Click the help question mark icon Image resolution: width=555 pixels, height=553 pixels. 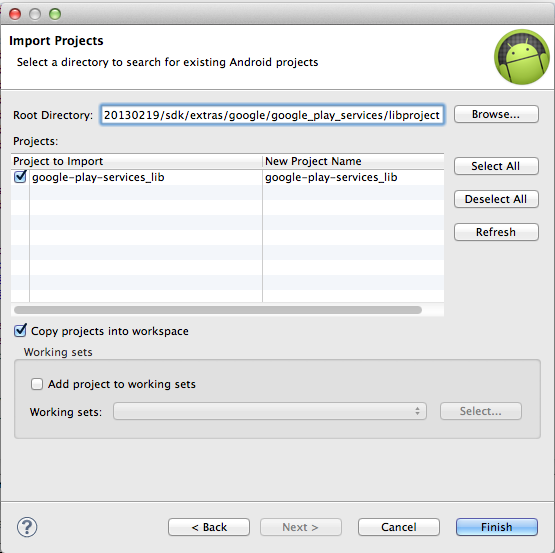pyautogui.click(x=27, y=527)
